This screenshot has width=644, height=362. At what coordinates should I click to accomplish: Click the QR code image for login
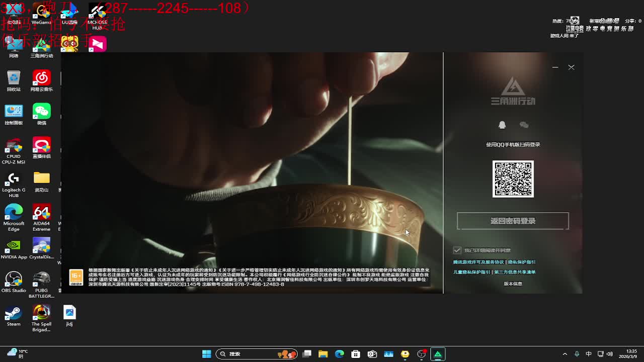coord(513,179)
